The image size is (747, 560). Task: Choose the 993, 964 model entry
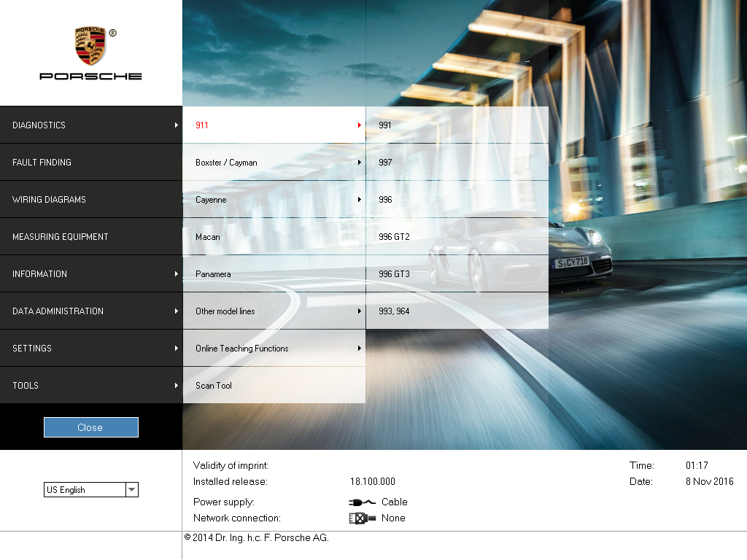(x=457, y=311)
